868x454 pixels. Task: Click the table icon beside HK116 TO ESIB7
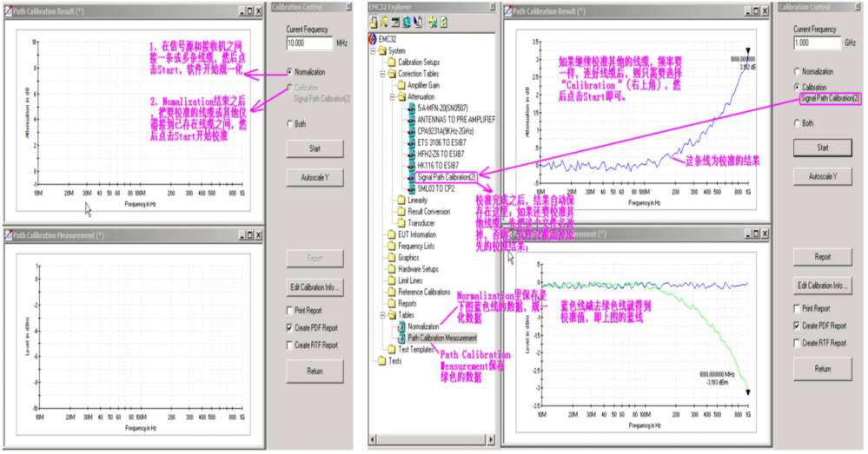411,166
